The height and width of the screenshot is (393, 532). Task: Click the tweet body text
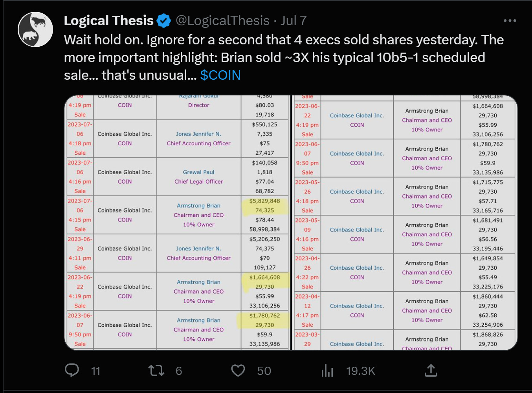284,57
